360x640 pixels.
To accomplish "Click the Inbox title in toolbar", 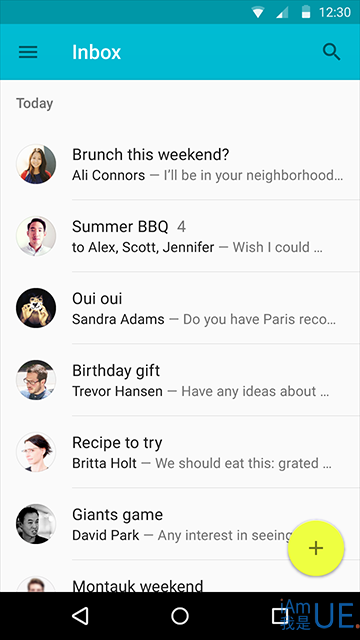I will click(x=96, y=52).
